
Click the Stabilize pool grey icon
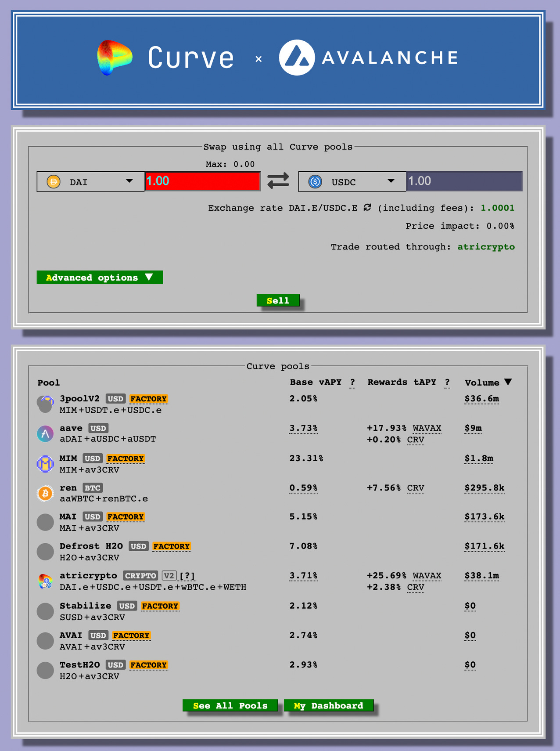pos(45,611)
